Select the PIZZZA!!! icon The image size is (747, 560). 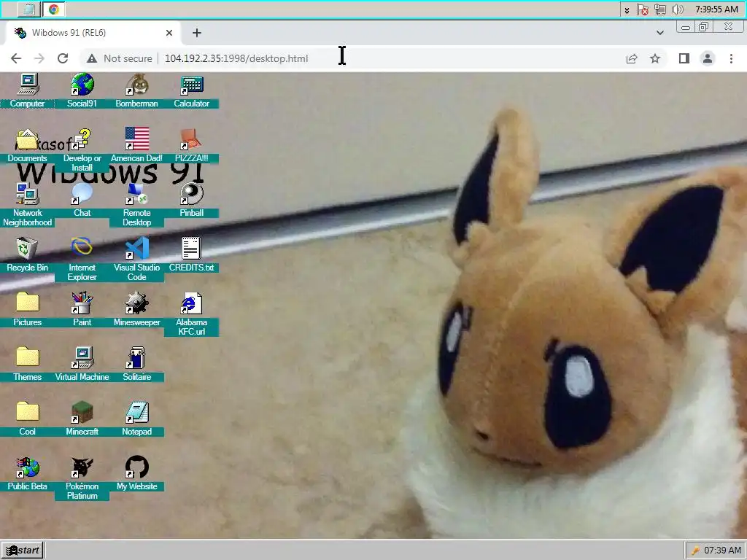tap(192, 145)
